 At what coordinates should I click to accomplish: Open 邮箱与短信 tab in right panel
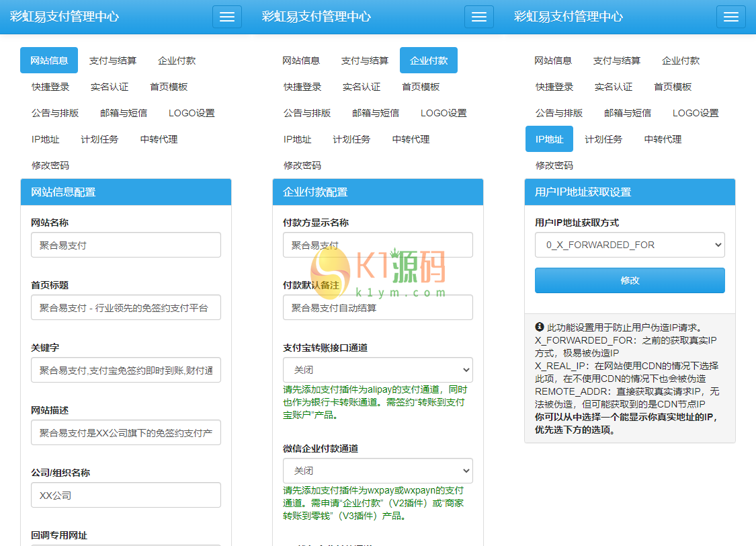628,113
